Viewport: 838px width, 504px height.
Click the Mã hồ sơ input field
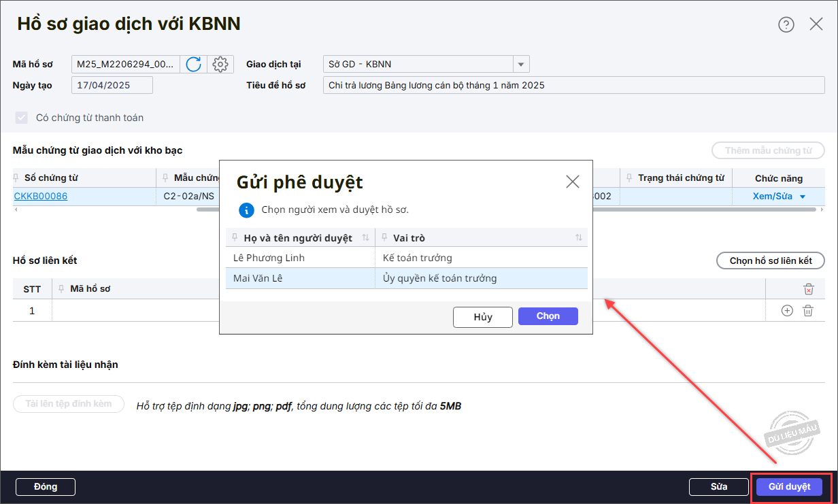pyautogui.click(x=126, y=65)
